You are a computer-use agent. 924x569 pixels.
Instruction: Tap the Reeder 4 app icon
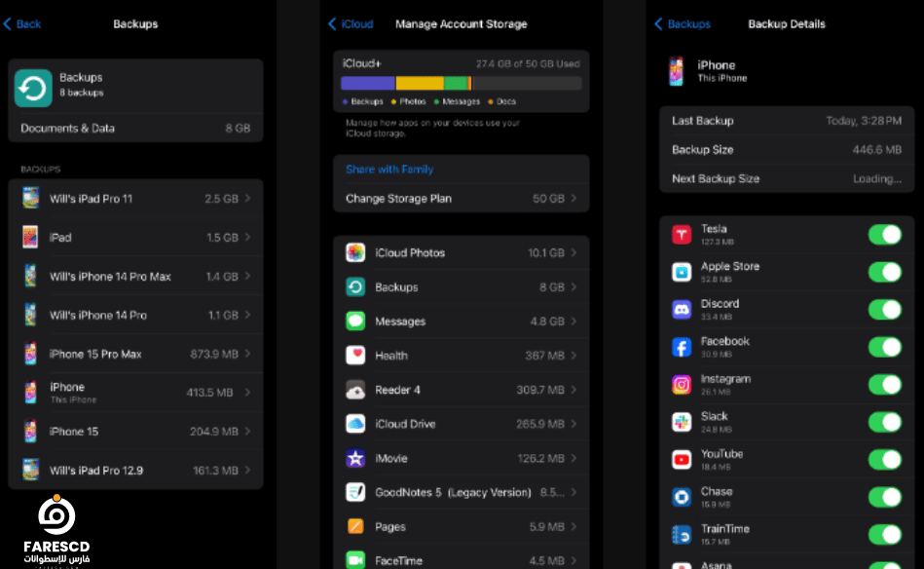[x=355, y=390]
